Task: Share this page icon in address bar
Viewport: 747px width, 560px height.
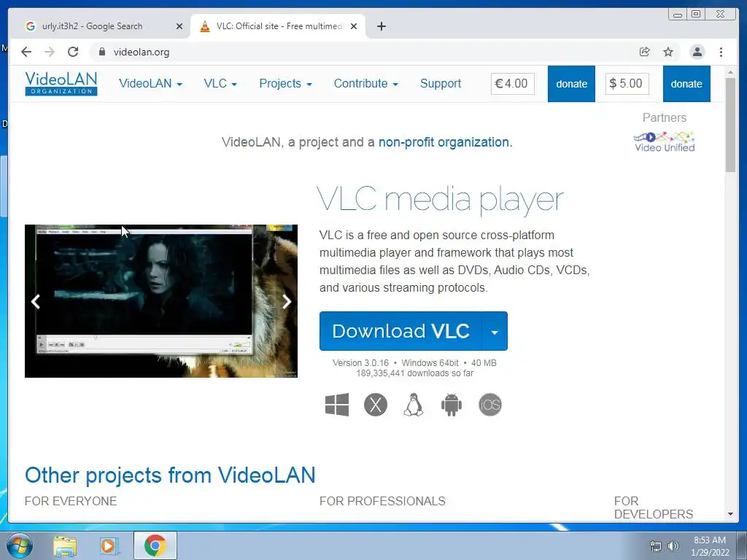Action: [645, 52]
